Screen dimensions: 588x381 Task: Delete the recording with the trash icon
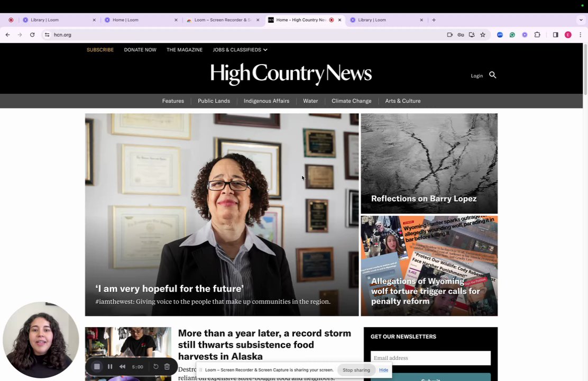(x=167, y=367)
